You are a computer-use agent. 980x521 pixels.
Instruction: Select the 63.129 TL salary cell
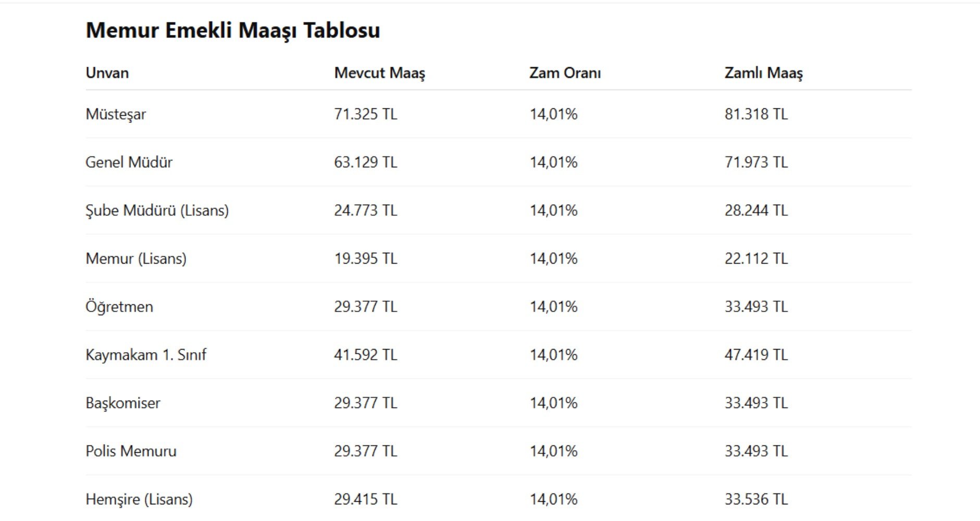(366, 162)
